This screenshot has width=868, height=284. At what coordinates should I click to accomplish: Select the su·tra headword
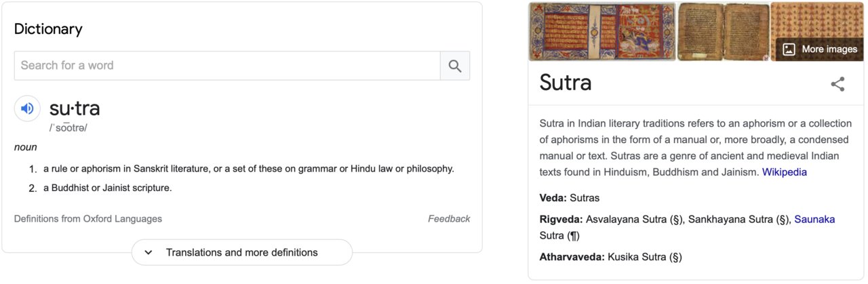pyautogui.click(x=75, y=108)
